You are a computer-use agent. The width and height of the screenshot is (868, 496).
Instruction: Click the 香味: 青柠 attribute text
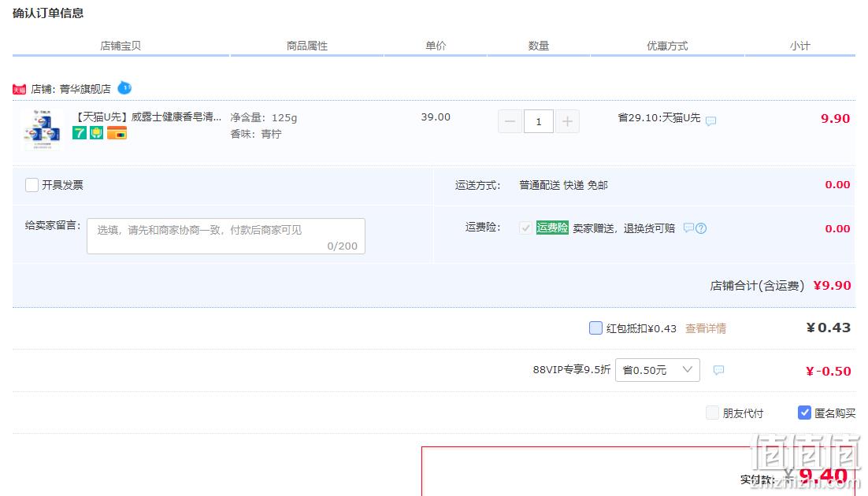(256, 134)
